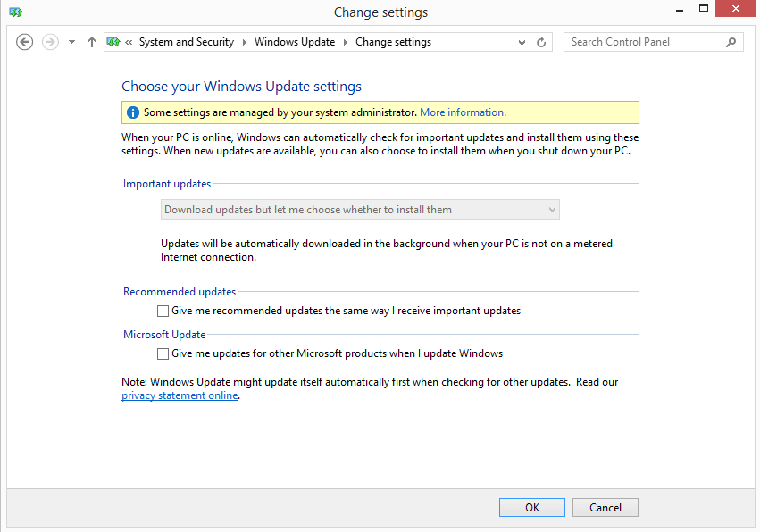
Task: Open the privacy statement online link
Action: point(180,395)
